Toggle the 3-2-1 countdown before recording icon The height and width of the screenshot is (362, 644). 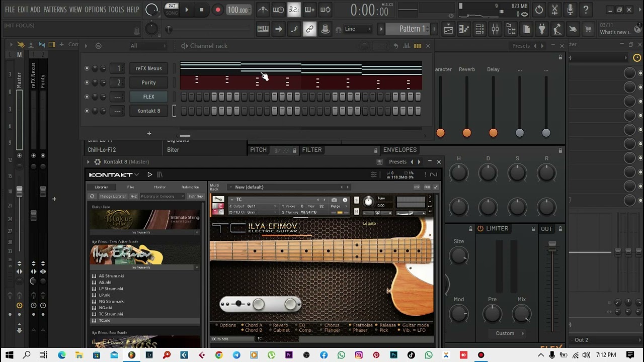click(x=294, y=10)
